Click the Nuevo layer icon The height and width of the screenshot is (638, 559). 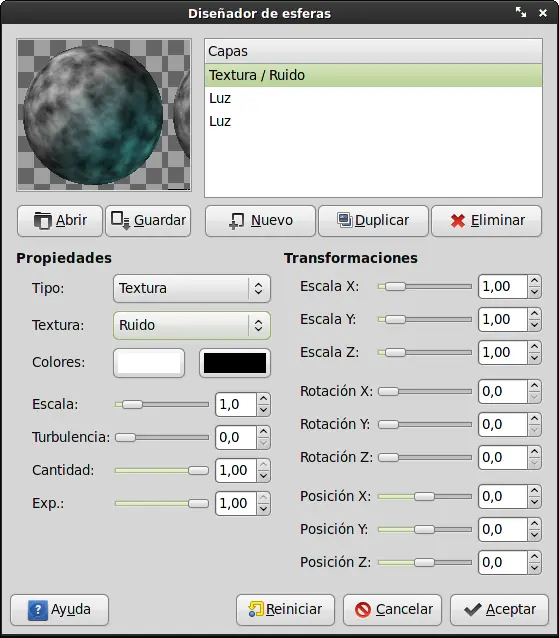click(237, 221)
